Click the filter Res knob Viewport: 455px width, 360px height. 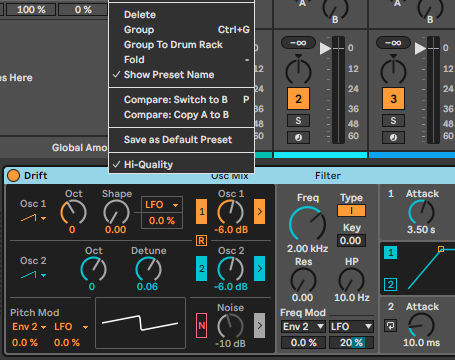coord(303,280)
